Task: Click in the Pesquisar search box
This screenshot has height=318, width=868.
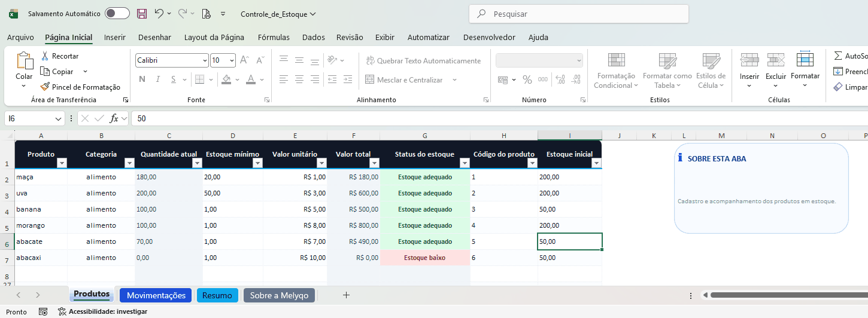Action: pyautogui.click(x=578, y=14)
